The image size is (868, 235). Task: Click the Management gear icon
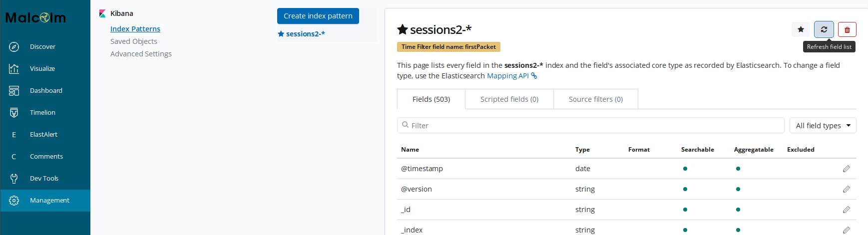tap(14, 200)
